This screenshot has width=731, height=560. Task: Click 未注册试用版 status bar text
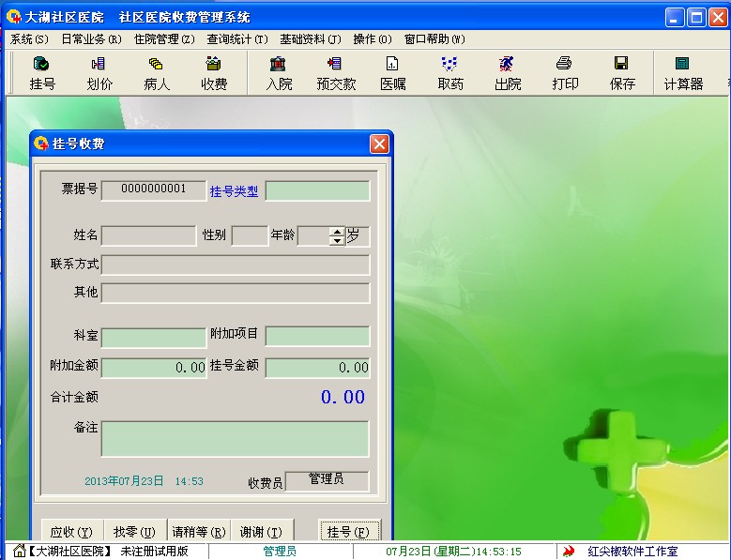pyautogui.click(x=154, y=552)
